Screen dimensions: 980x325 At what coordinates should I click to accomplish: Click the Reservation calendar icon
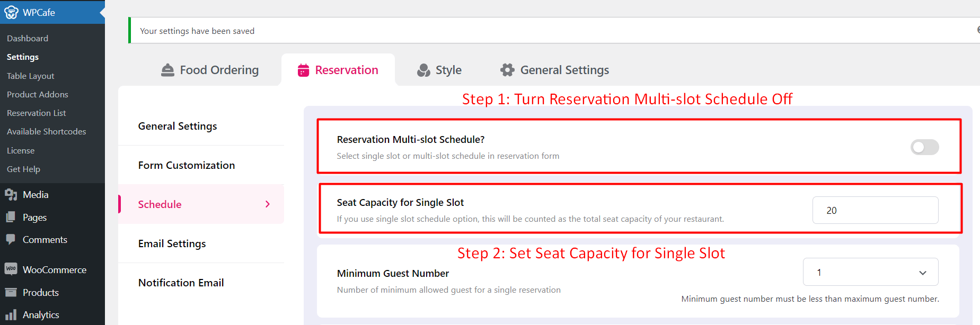coord(303,70)
